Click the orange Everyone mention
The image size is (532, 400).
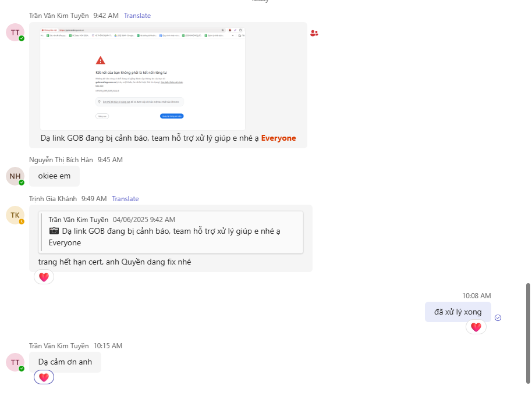click(x=278, y=138)
